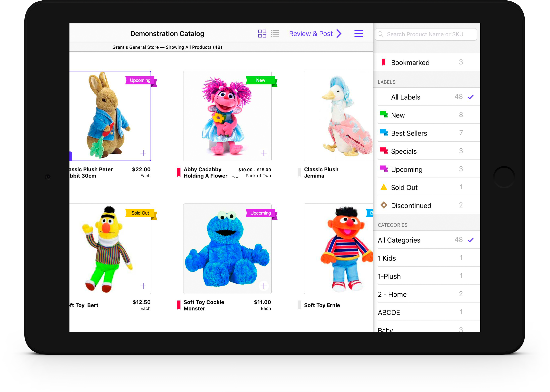The height and width of the screenshot is (392, 550).
Task: Click the Demonstration Catalog title
Action: tap(167, 34)
